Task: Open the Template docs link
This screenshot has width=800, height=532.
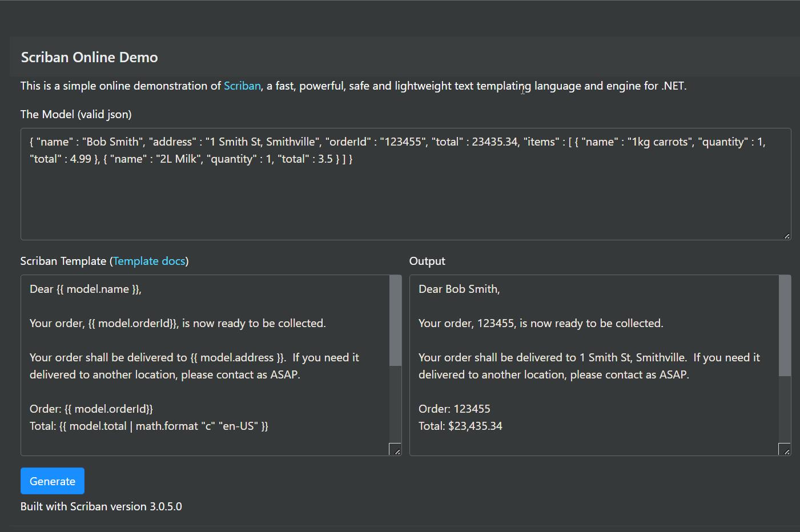Action: [x=149, y=261]
